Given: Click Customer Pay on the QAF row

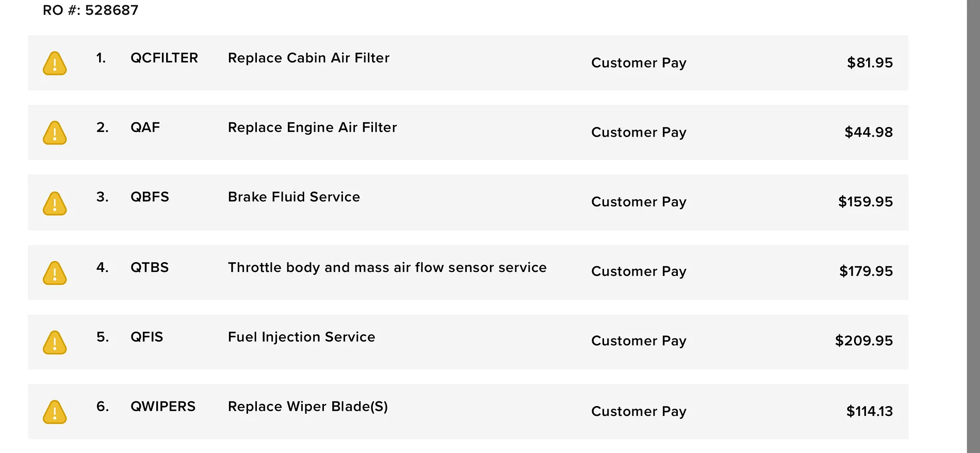Looking at the screenshot, I should coord(639,133).
